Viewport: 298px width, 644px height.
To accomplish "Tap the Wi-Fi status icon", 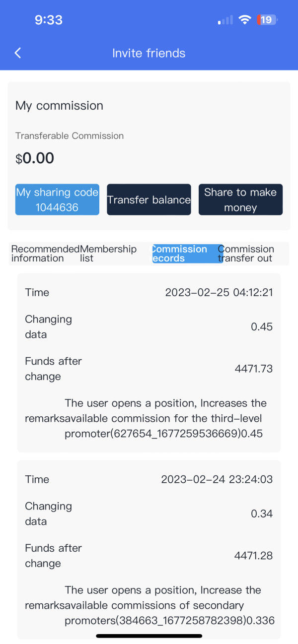I will click(244, 20).
